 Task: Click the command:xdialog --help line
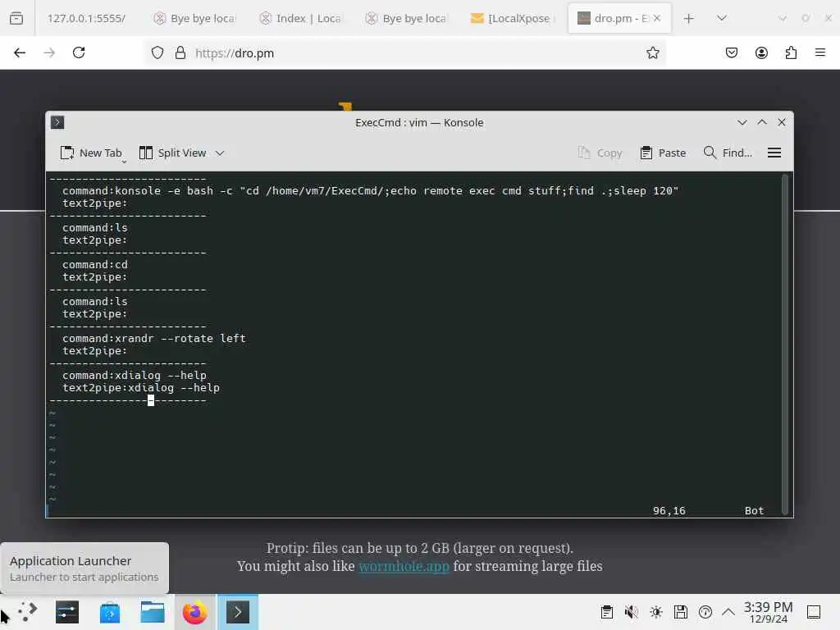click(135, 376)
